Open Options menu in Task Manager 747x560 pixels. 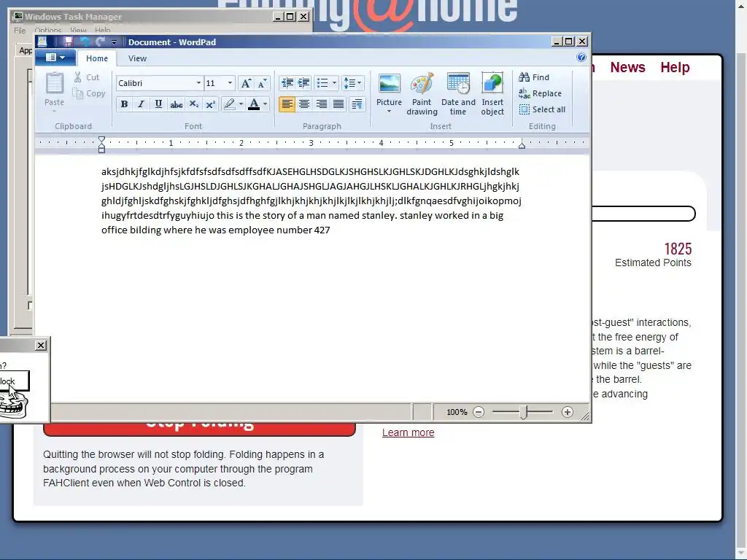click(x=47, y=31)
